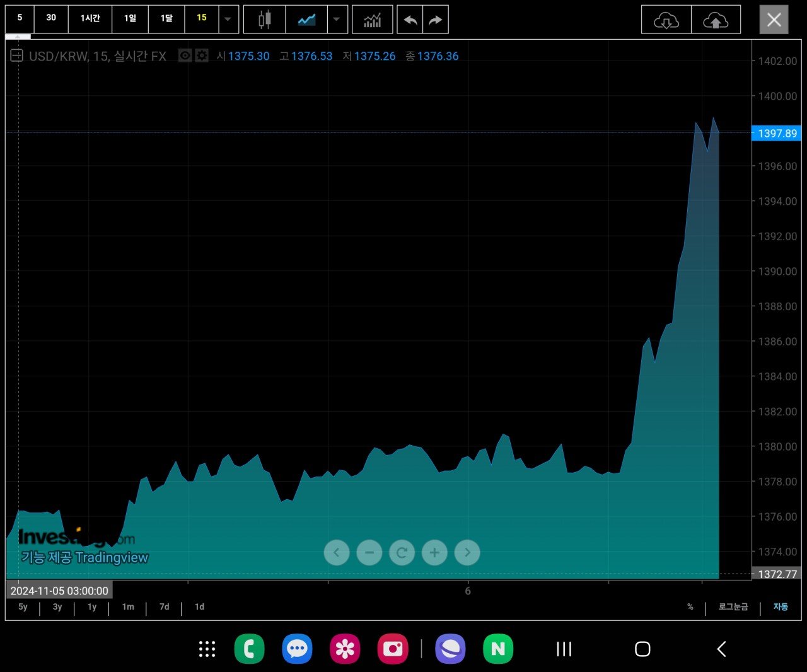Toggle USD/KRW series visibility eye
The height and width of the screenshot is (672, 807).
click(185, 55)
